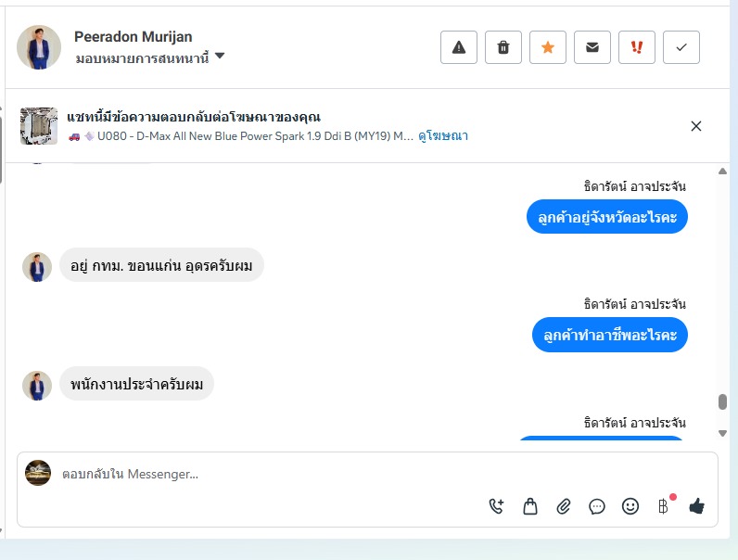
Task: Click the ad thumbnail image
Action: (39, 126)
